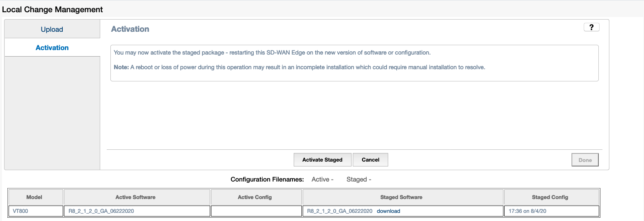This screenshot has width=644, height=221.
Task: Click the empty Active Config cell
Action: (x=256, y=211)
